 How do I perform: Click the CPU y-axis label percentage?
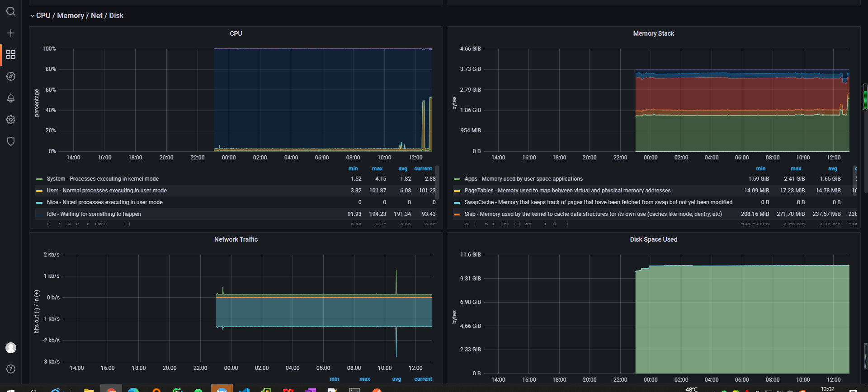click(37, 103)
